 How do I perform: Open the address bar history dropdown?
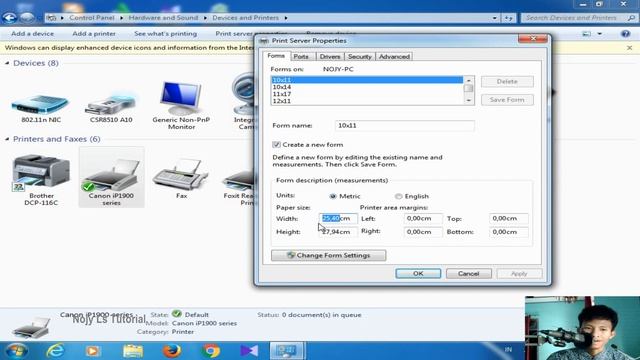(494, 18)
